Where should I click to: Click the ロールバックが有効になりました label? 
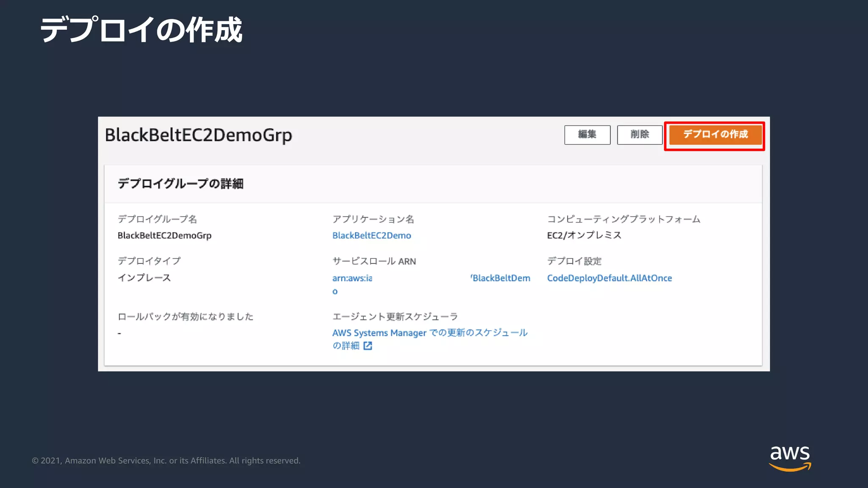186,316
